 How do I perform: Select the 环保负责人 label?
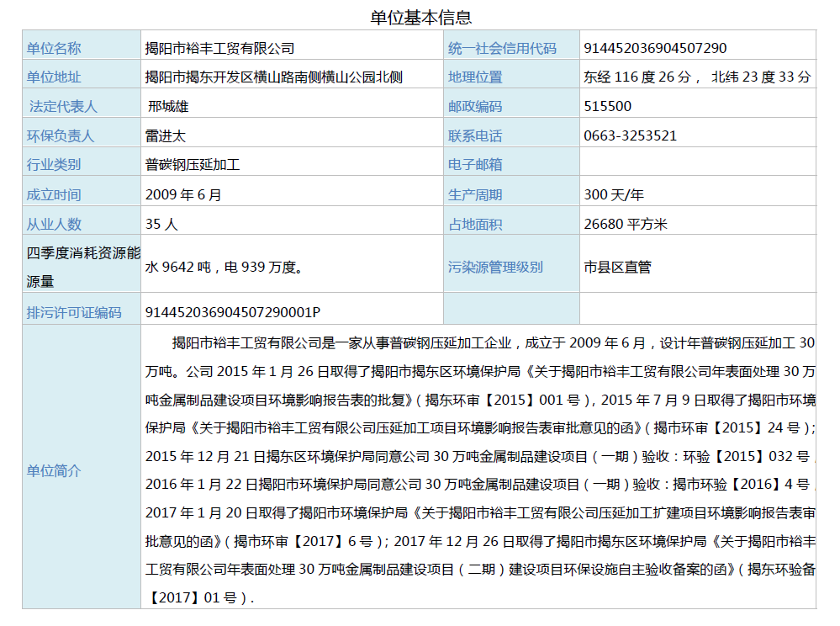(61, 135)
